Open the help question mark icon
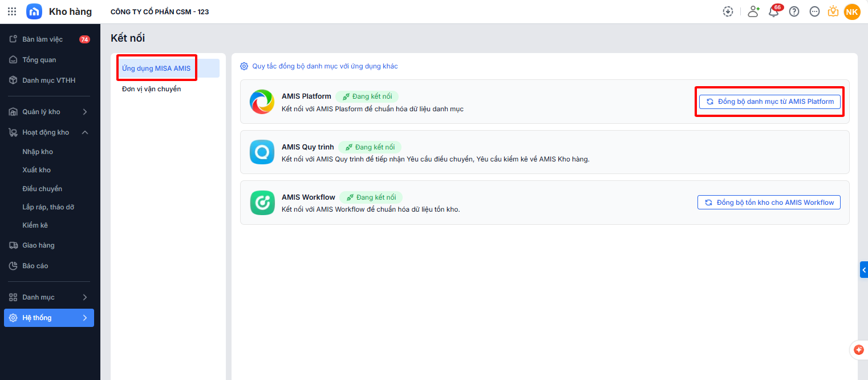Viewport: 868px width, 380px height. point(794,11)
